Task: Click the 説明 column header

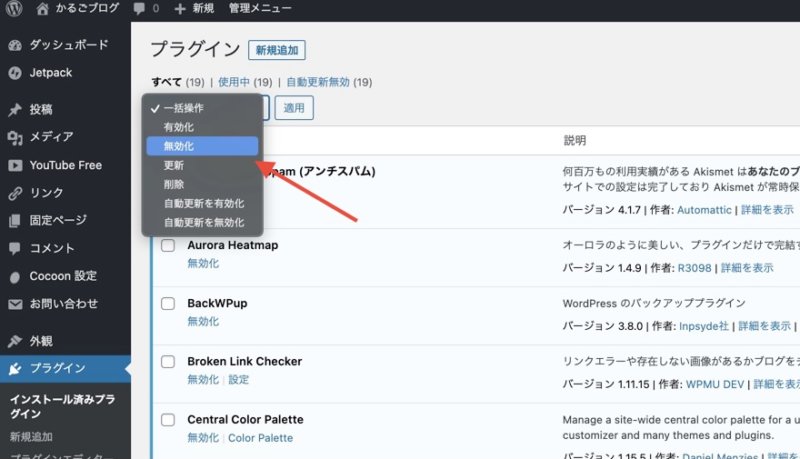Action: [574, 141]
